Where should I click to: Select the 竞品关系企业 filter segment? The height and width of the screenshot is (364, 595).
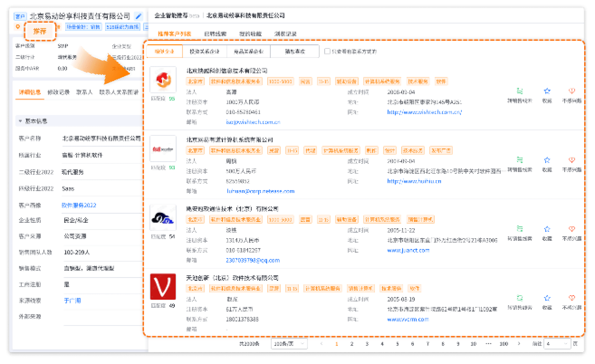click(x=249, y=52)
